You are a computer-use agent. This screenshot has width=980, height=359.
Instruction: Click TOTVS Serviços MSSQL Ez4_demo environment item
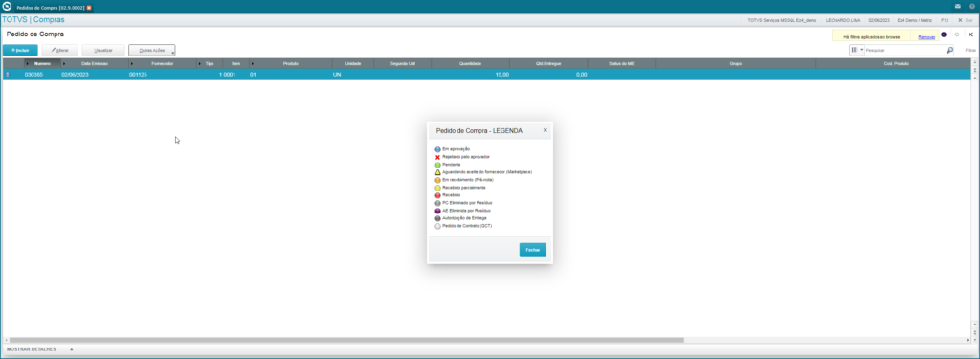tap(782, 20)
